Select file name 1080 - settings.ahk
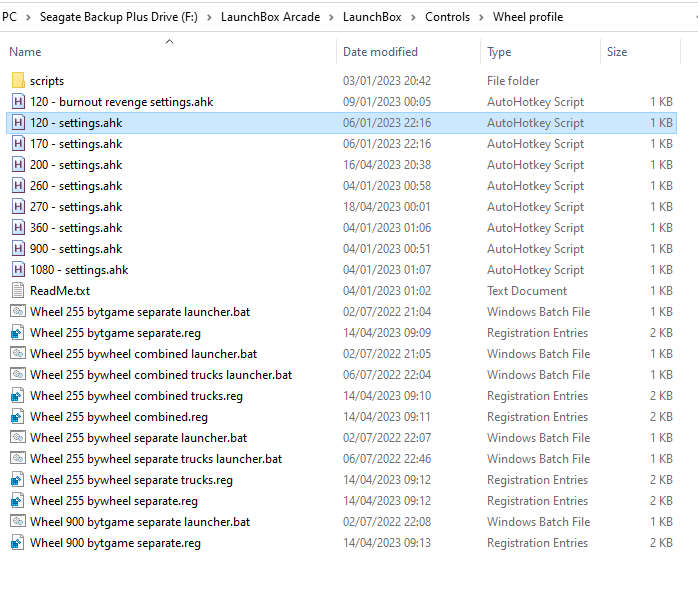 coord(79,270)
